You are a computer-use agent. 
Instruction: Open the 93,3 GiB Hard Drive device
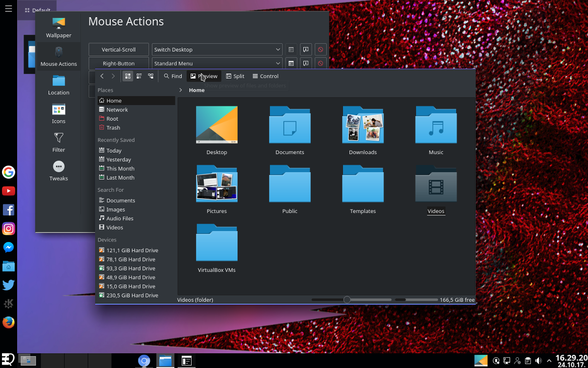135,268
